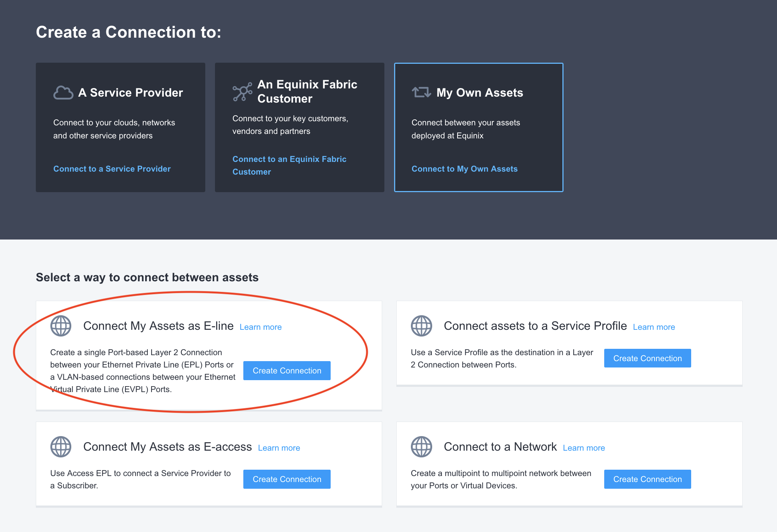Open Learn more for Connect to a Network
The image size is (777, 532).
click(584, 448)
